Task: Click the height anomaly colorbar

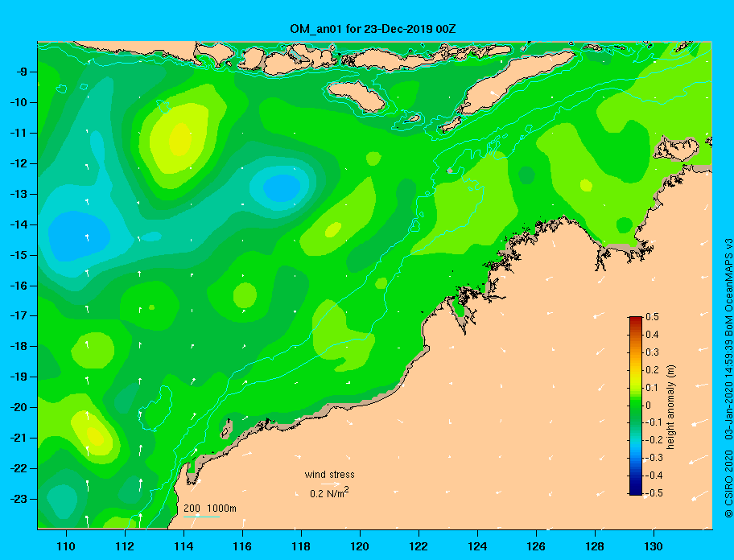Action: pos(636,406)
